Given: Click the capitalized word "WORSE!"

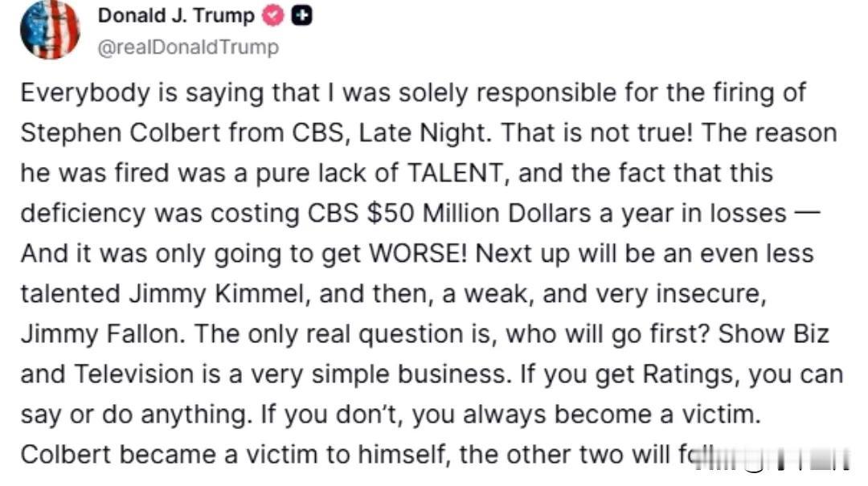Looking at the screenshot, I should 418,254.
